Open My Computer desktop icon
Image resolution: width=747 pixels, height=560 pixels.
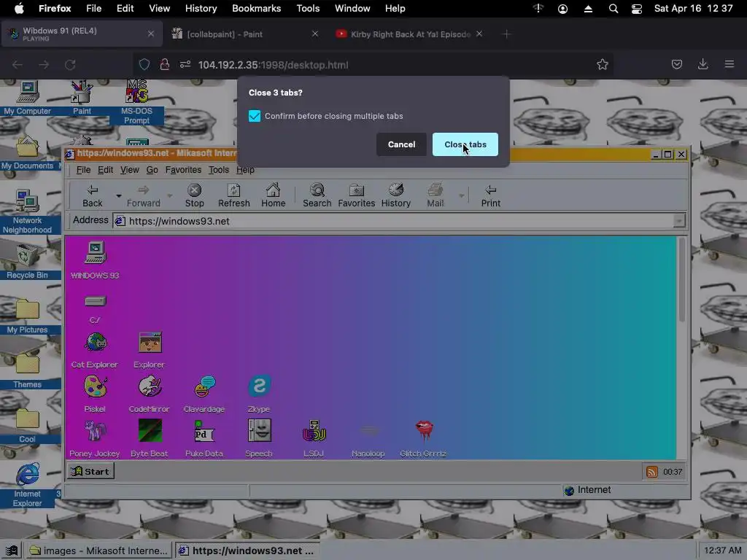27,98
